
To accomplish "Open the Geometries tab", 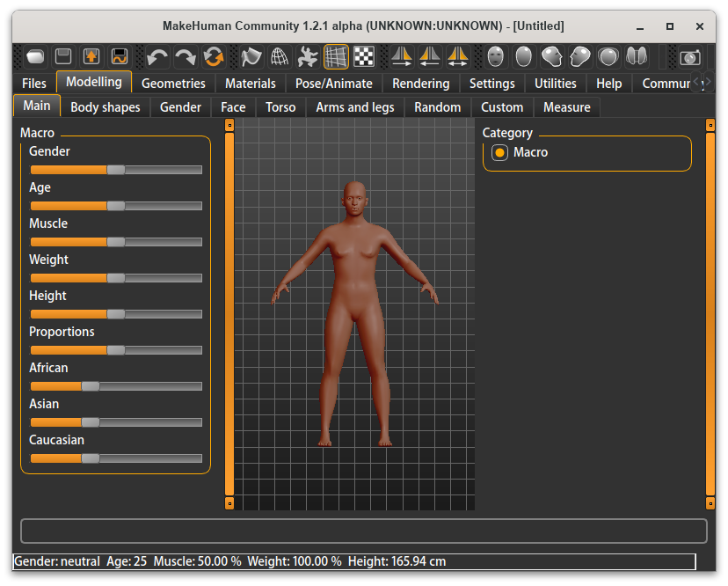I will [x=173, y=84].
